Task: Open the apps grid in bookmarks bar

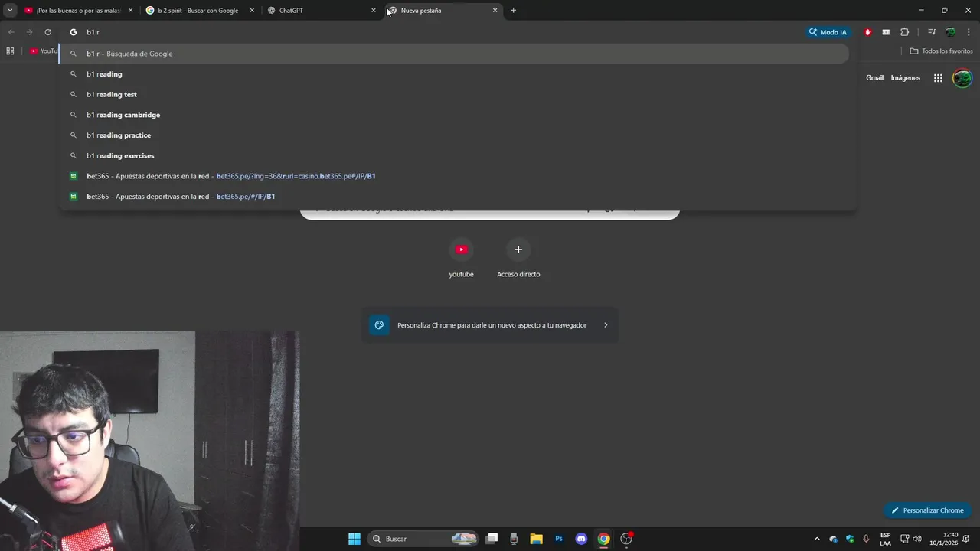Action: (x=10, y=51)
